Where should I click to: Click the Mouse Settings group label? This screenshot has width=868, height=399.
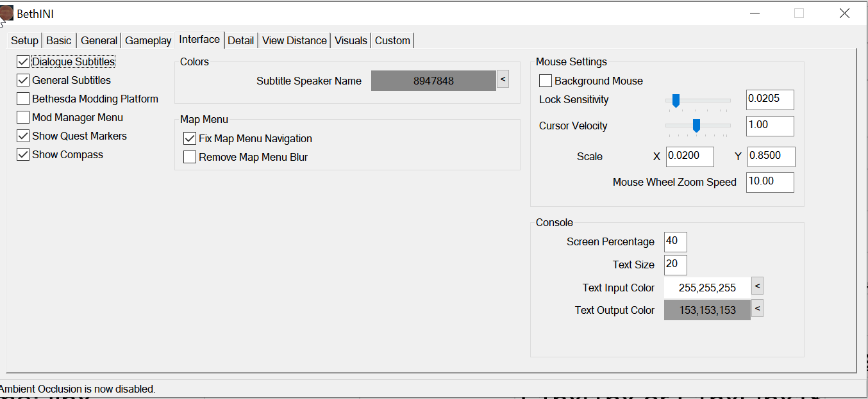point(571,62)
